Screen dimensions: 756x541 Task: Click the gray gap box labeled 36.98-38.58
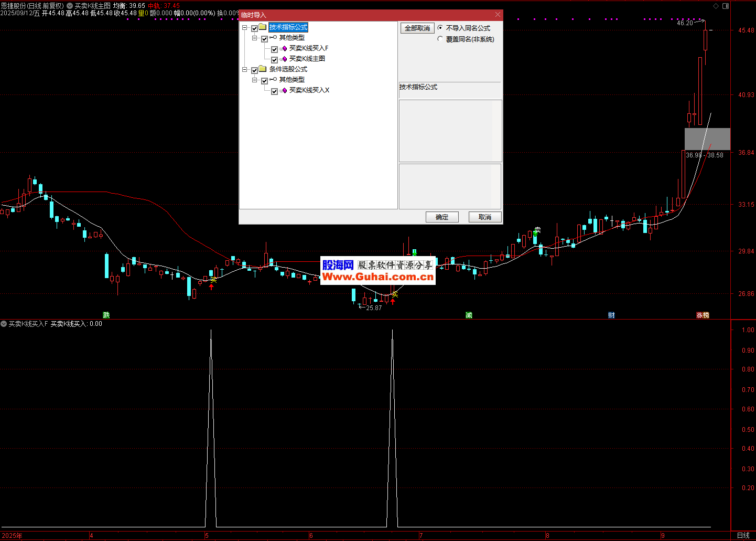click(x=707, y=139)
